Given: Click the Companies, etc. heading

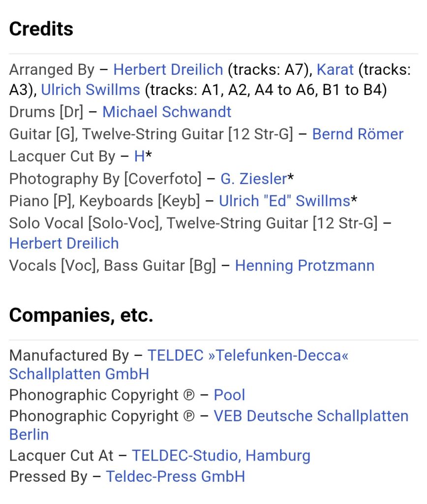Looking at the screenshot, I should click(x=81, y=315).
